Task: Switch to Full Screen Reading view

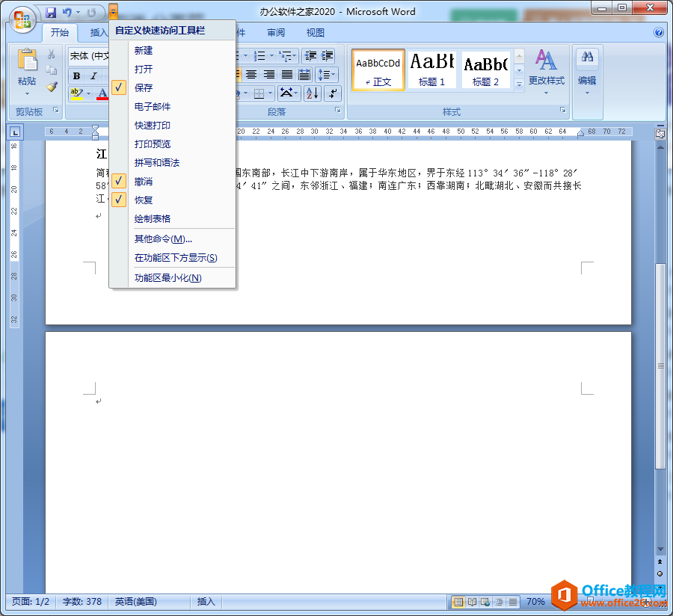Action: [x=472, y=602]
